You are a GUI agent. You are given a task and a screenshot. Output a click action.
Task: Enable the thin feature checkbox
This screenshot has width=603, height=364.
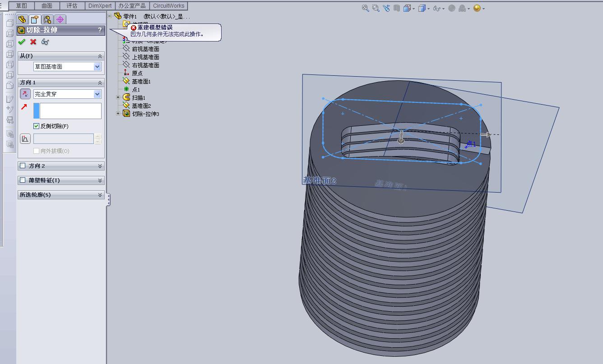23,180
